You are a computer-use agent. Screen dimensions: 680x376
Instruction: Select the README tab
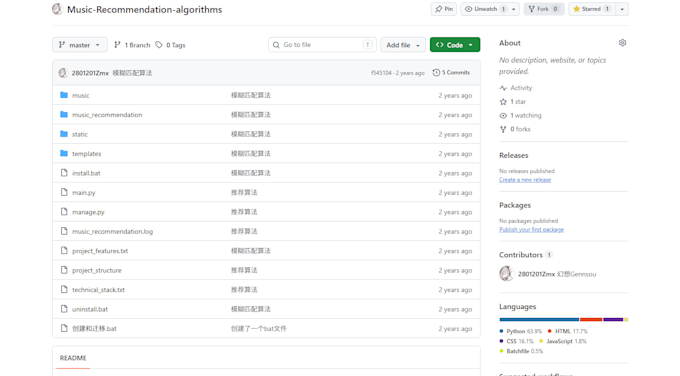(73, 358)
